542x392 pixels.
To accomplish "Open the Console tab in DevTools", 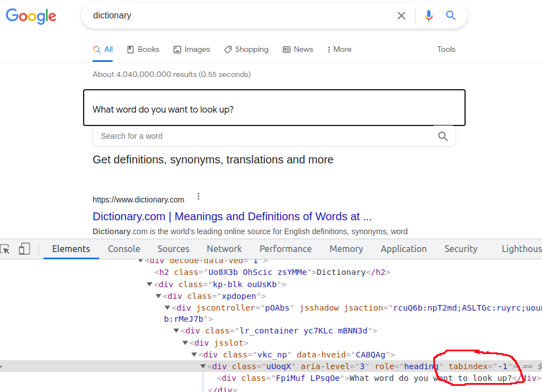I will (x=124, y=249).
